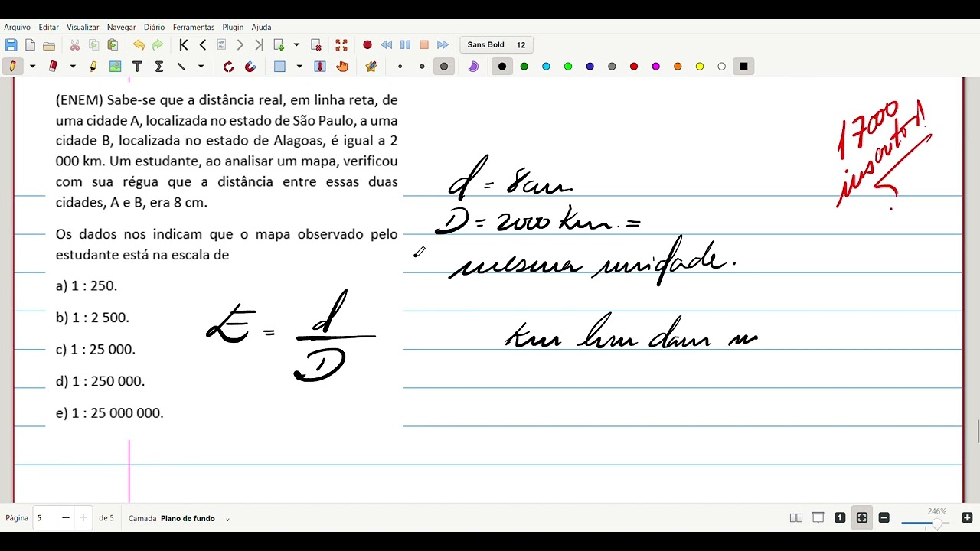Open eraser options dropdown arrow

(73, 67)
